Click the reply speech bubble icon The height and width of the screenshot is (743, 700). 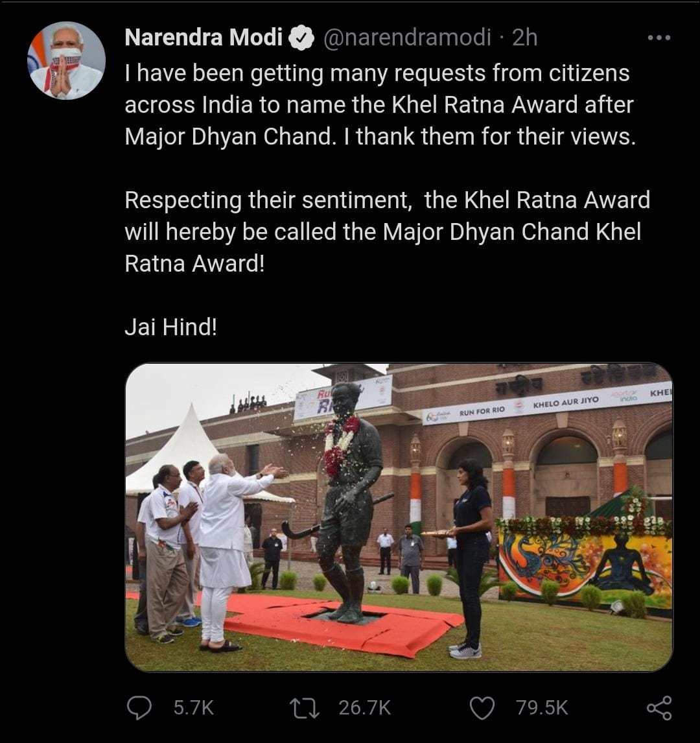click(x=139, y=707)
